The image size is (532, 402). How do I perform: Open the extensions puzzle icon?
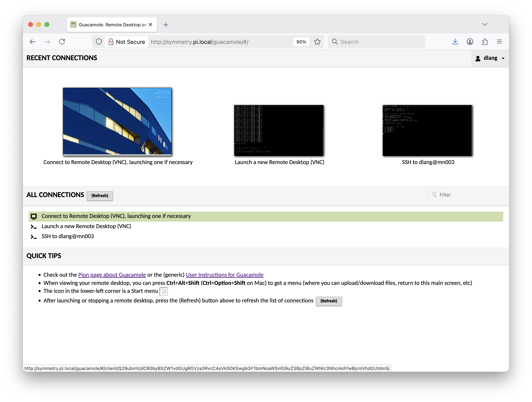pos(485,42)
